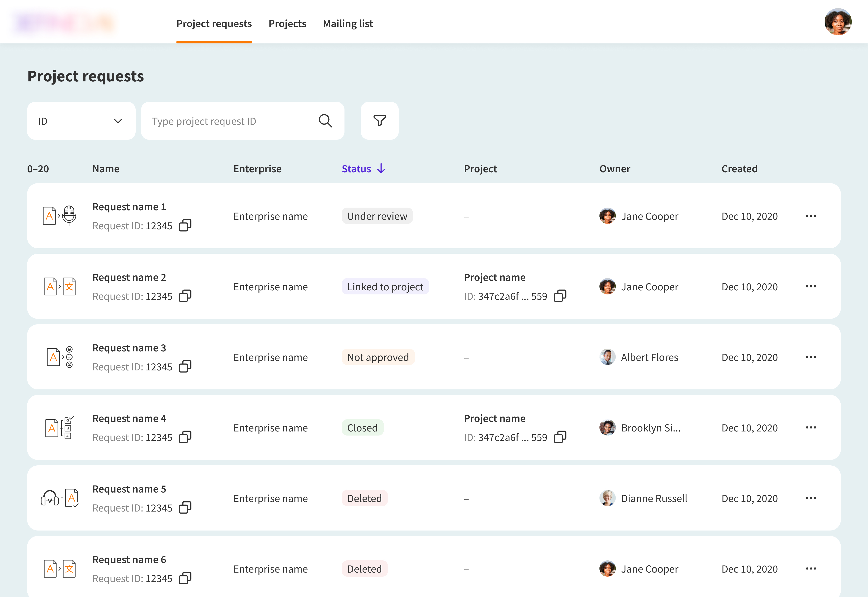The height and width of the screenshot is (597, 868).
Task: Switch to the Projects tab
Action: coord(287,24)
